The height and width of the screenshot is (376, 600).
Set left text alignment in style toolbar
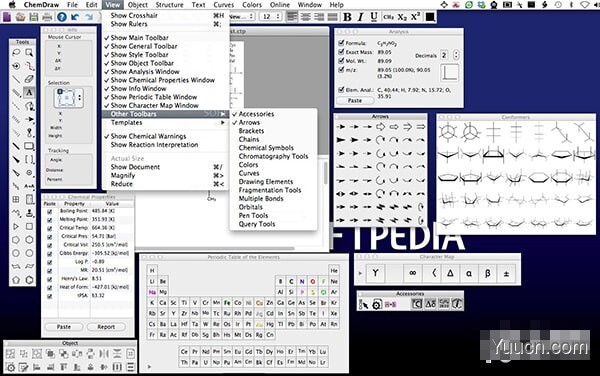[x=292, y=17]
